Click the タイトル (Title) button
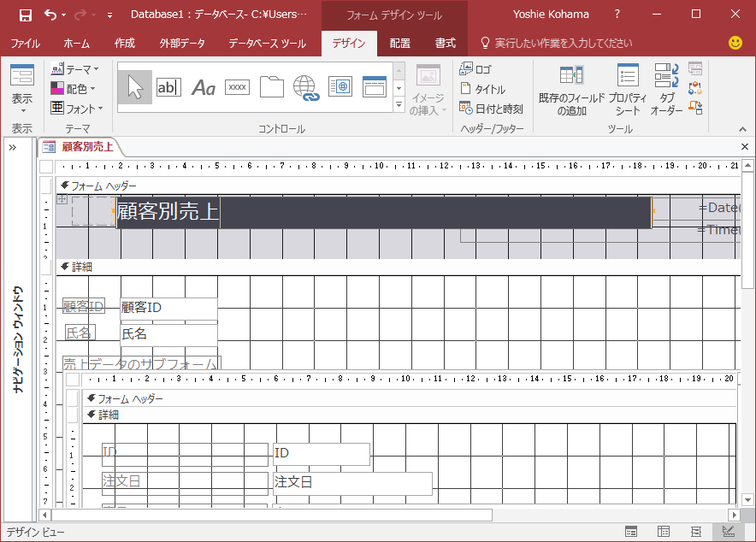The width and height of the screenshot is (756, 542). 483,89
